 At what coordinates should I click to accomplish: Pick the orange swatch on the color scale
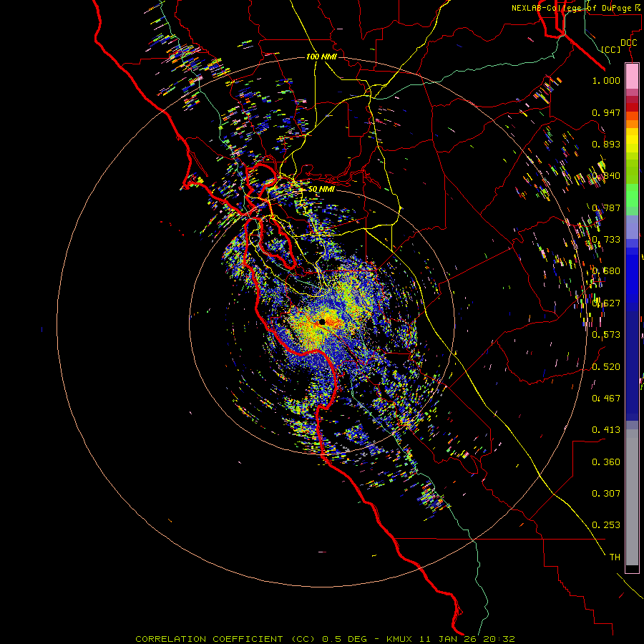pos(632,124)
